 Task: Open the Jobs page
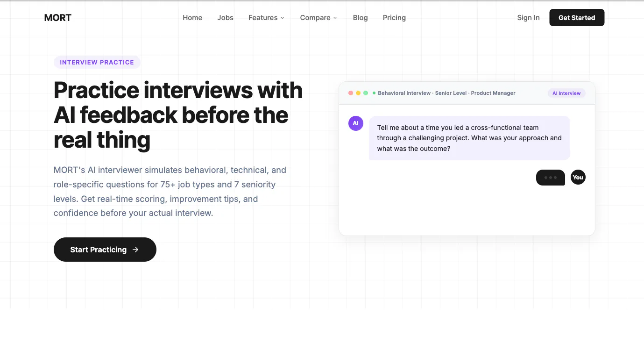225,18
